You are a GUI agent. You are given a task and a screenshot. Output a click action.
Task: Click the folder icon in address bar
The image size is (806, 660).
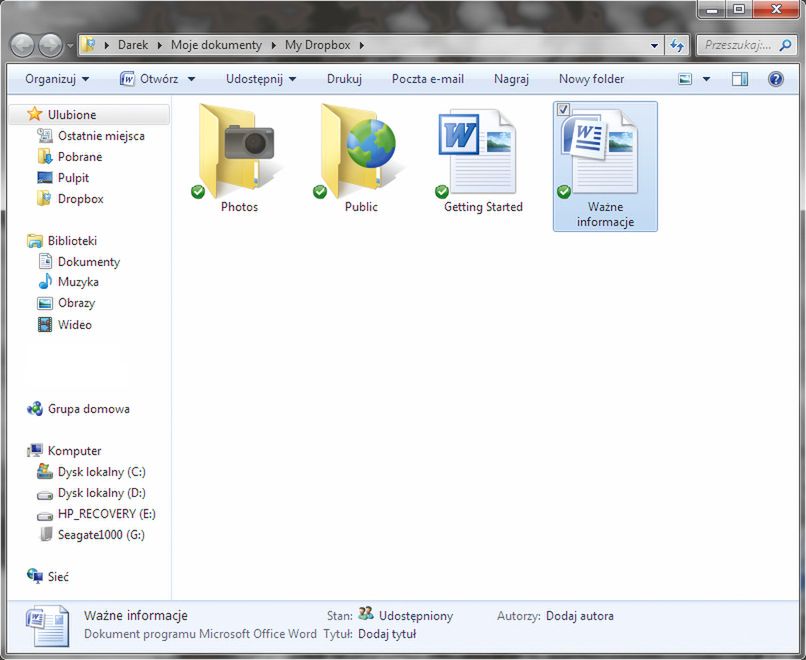89,45
